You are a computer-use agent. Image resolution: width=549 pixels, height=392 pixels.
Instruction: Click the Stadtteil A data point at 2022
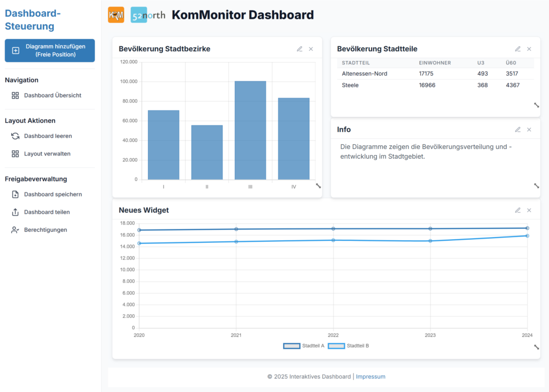333,229
